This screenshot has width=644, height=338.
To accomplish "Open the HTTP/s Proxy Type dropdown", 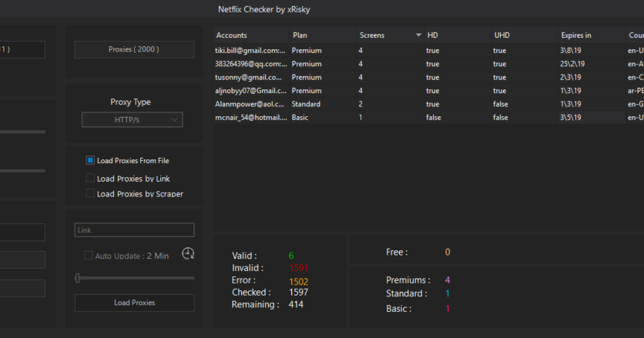I will (132, 120).
